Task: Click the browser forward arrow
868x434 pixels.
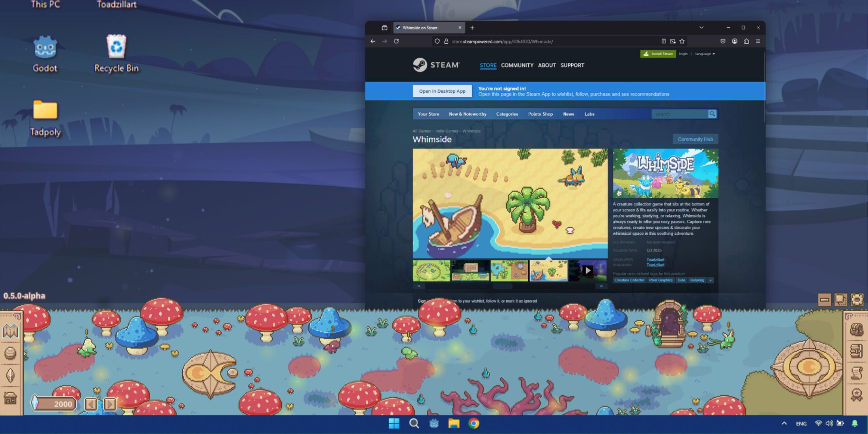Action: [384, 41]
